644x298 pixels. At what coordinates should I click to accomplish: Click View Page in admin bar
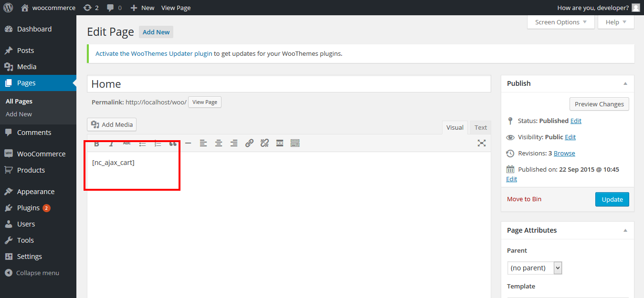(176, 8)
